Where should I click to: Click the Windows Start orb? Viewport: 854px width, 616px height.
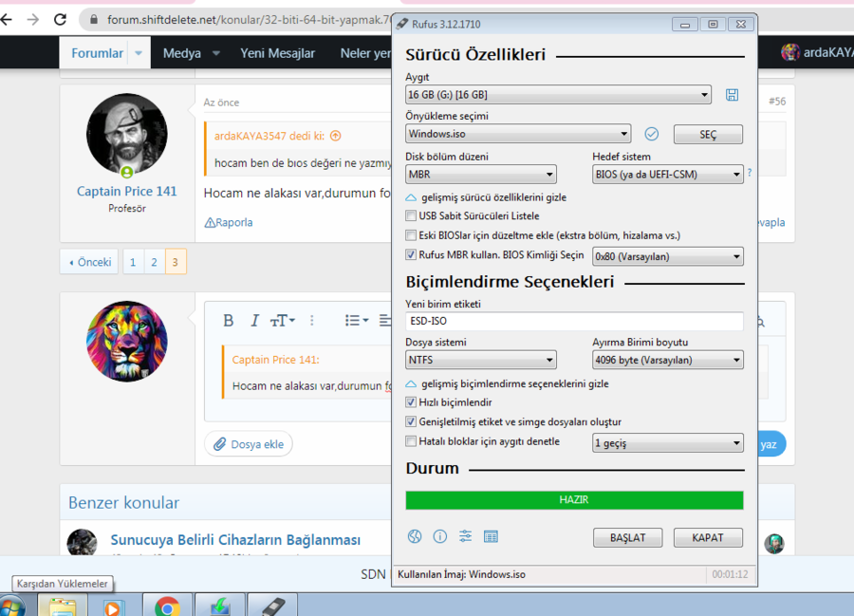point(12,607)
